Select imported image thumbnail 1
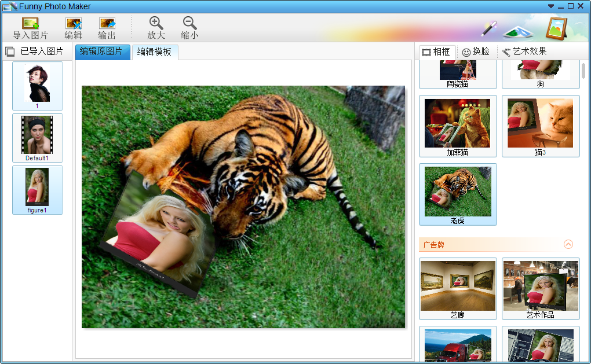This screenshot has width=591, height=364. (37, 86)
